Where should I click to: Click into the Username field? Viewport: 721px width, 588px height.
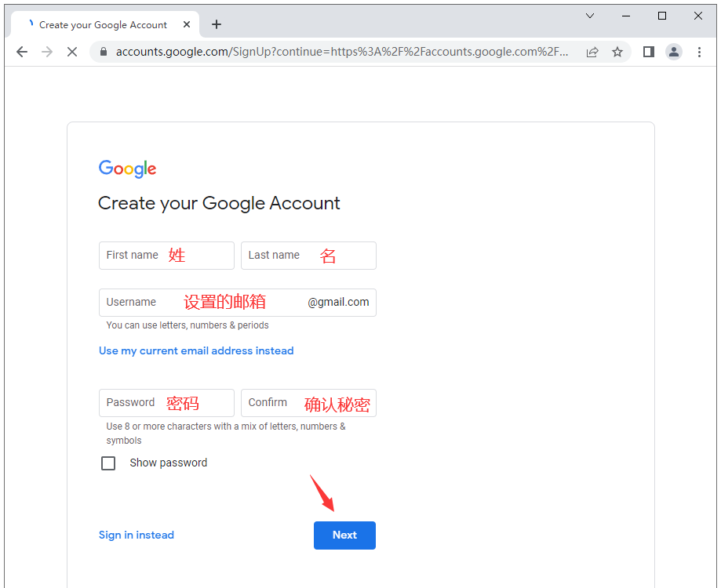(x=204, y=303)
